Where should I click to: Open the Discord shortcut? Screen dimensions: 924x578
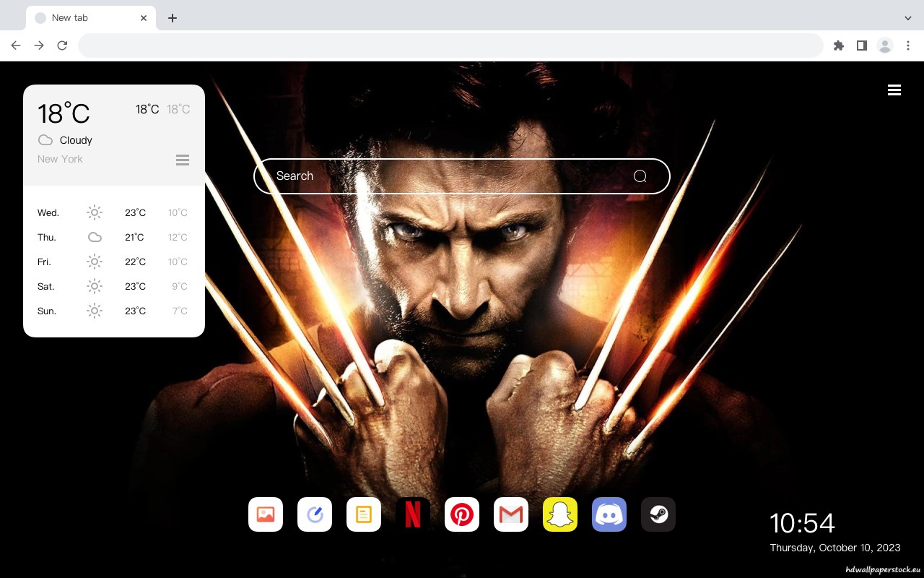point(609,514)
